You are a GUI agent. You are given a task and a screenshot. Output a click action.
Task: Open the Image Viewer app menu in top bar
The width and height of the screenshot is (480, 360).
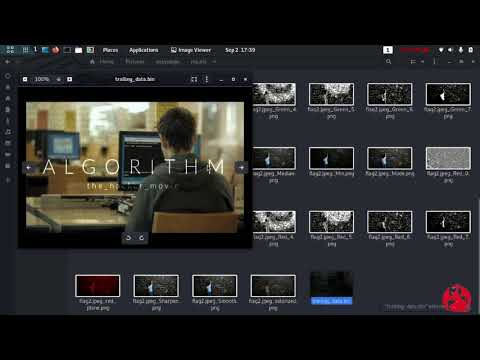(x=191, y=50)
